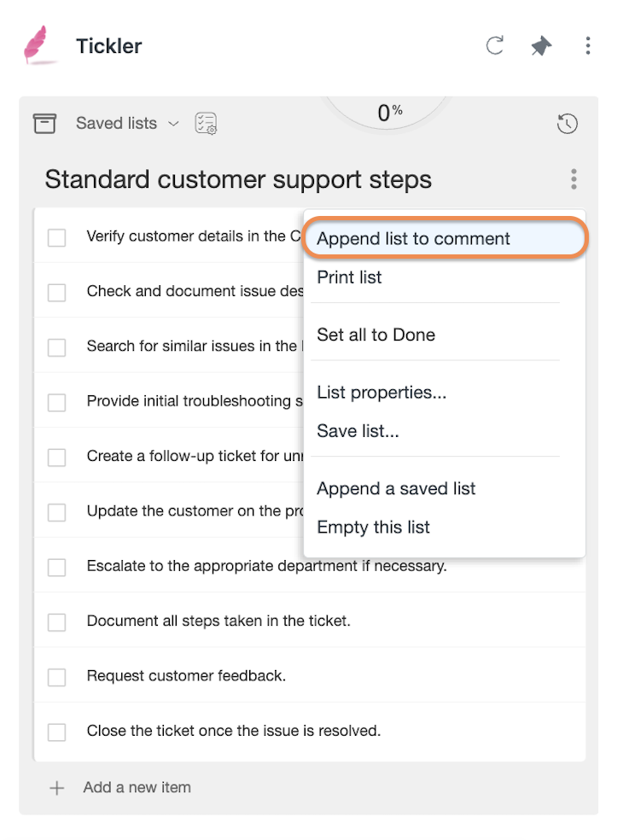Click 'Add a new item' field
The height and width of the screenshot is (840, 623).
[137, 787]
